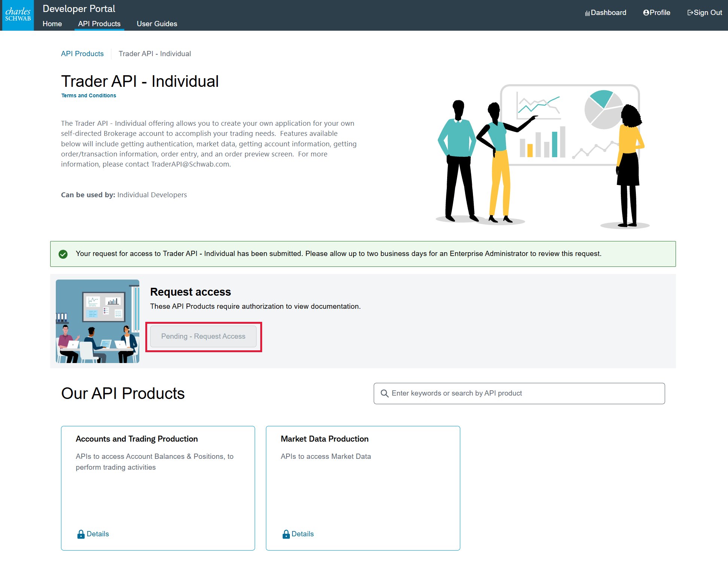Open User Guides in the navigation
Viewport: 728px width, 564px height.
(x=157, y=24)
